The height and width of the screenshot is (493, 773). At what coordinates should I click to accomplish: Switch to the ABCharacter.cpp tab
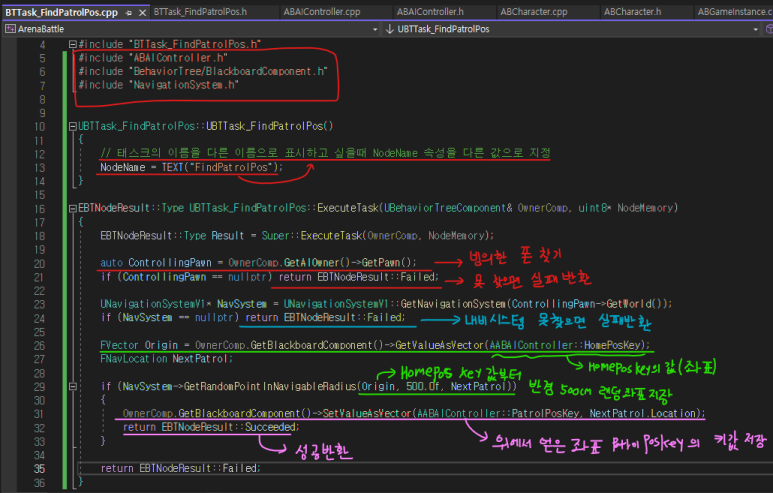[534, 12]
